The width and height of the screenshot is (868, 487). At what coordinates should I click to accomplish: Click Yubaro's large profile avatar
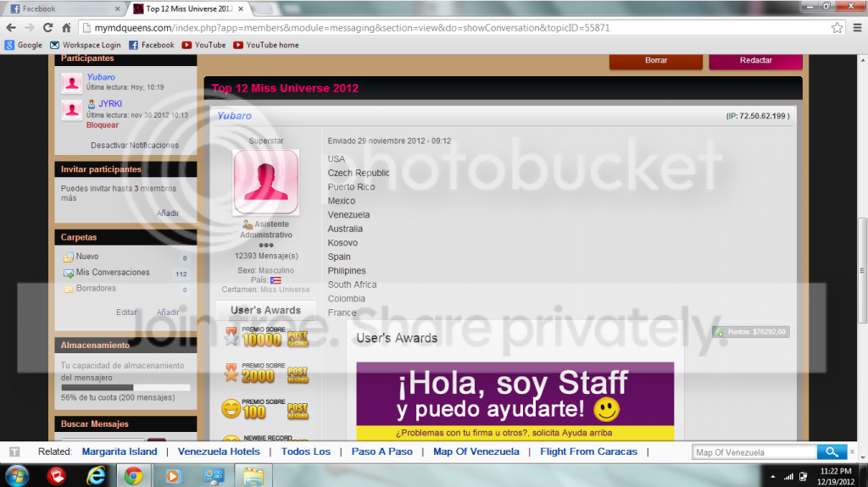(265, 182)
